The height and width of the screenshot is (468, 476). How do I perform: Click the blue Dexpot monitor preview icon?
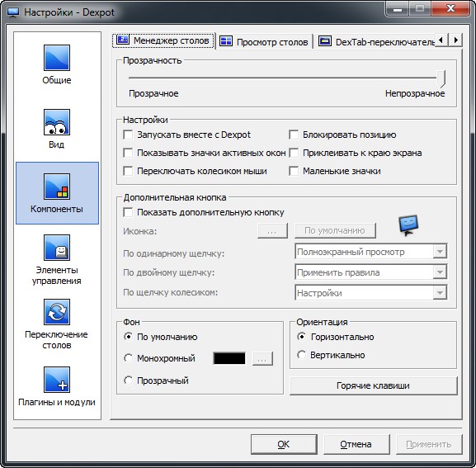click(x=408, y=225)
